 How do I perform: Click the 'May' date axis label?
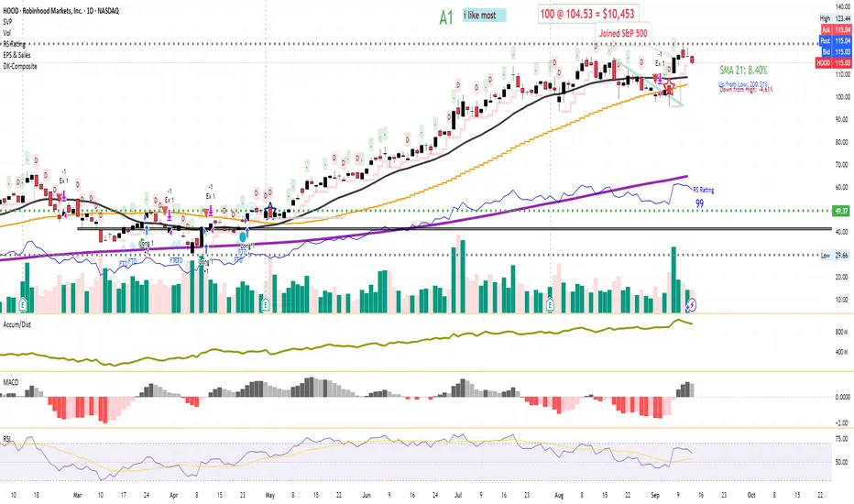tap(270, 495)
